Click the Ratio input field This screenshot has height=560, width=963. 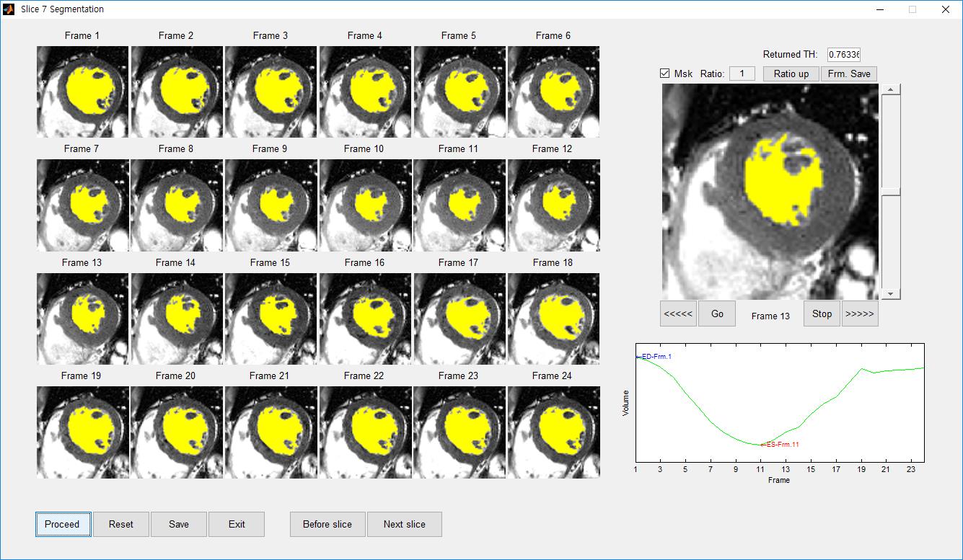[x=742, y=74]
